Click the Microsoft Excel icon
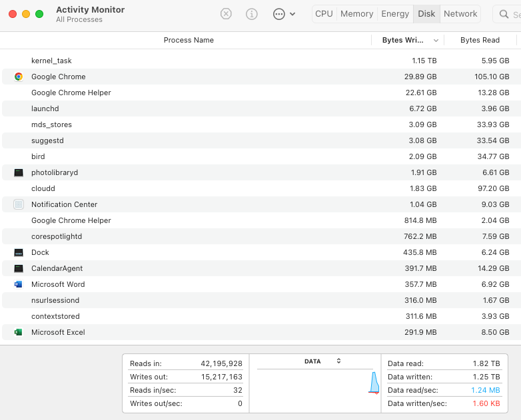 19,332
